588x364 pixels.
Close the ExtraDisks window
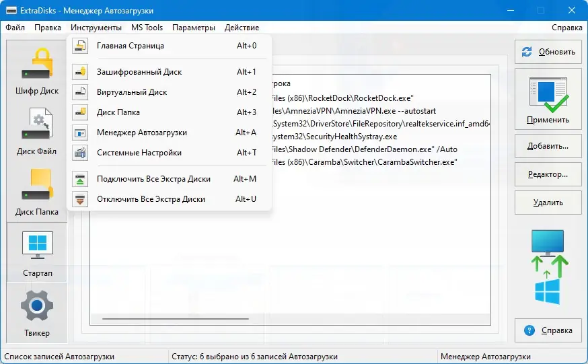571,11
